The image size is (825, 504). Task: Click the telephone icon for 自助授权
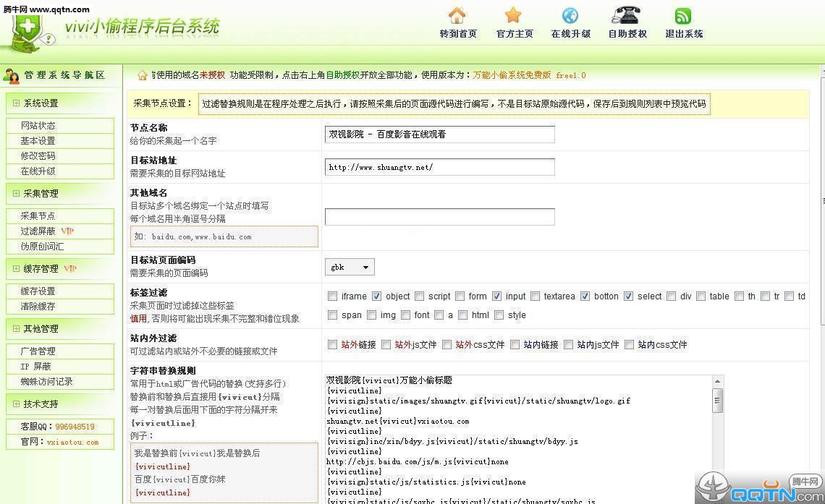[626, 16]
